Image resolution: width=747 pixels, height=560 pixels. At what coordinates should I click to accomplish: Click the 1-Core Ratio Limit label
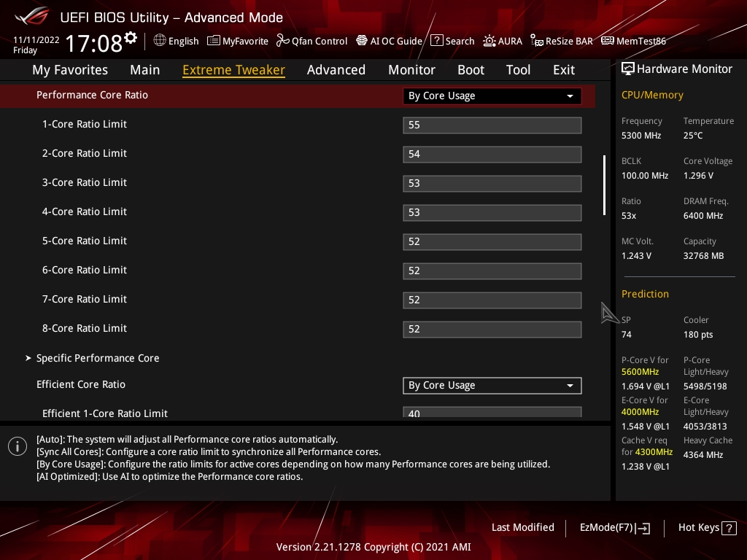coord(85,124)
